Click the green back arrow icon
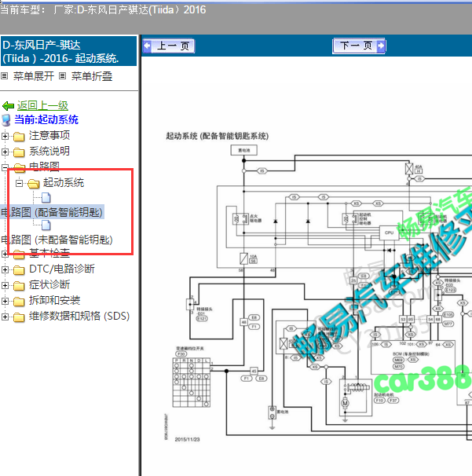 [8, 106]
